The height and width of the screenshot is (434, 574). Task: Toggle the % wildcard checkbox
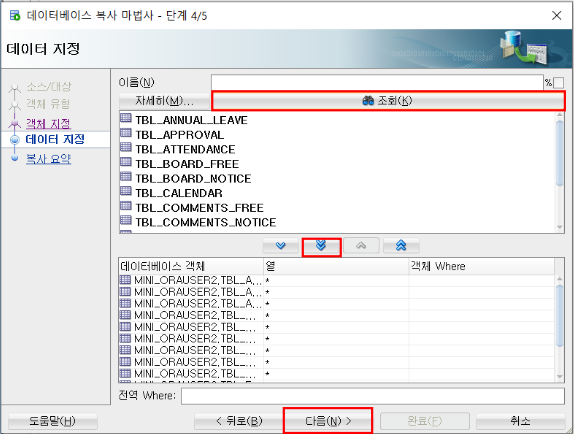click(x=558, y=83)
